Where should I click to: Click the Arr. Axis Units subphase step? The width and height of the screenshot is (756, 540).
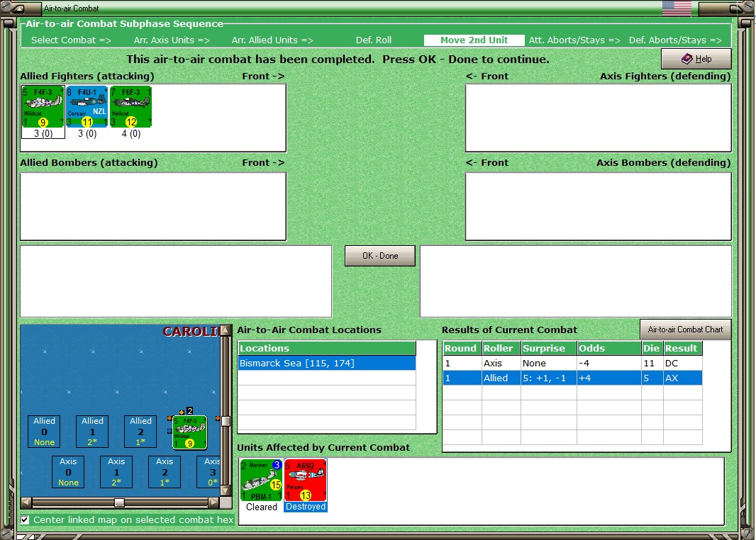[x=172, y=40]
